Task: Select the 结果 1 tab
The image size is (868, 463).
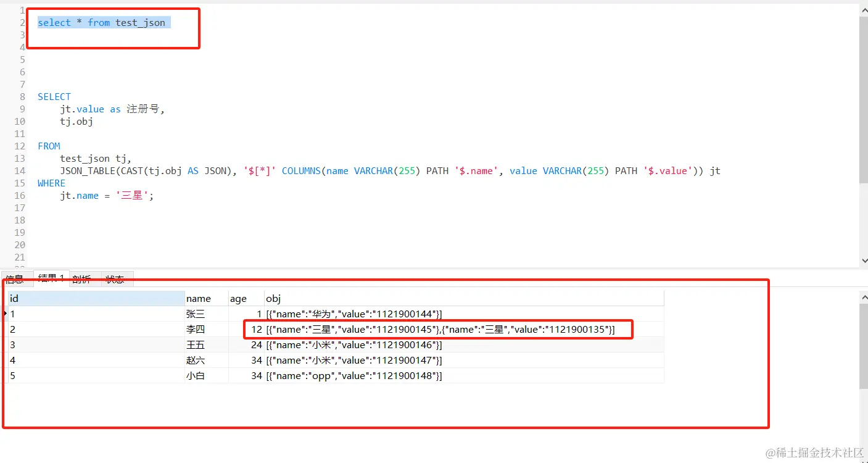Action: pyautogui.click(x=51, y=278)
